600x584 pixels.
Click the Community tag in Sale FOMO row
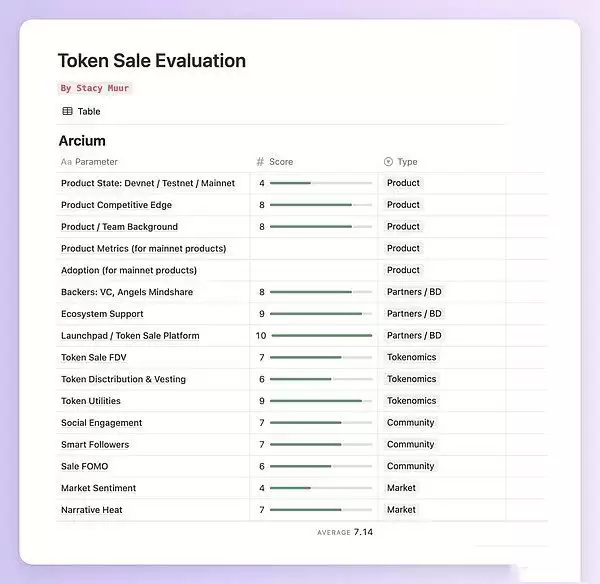[410, 466]
